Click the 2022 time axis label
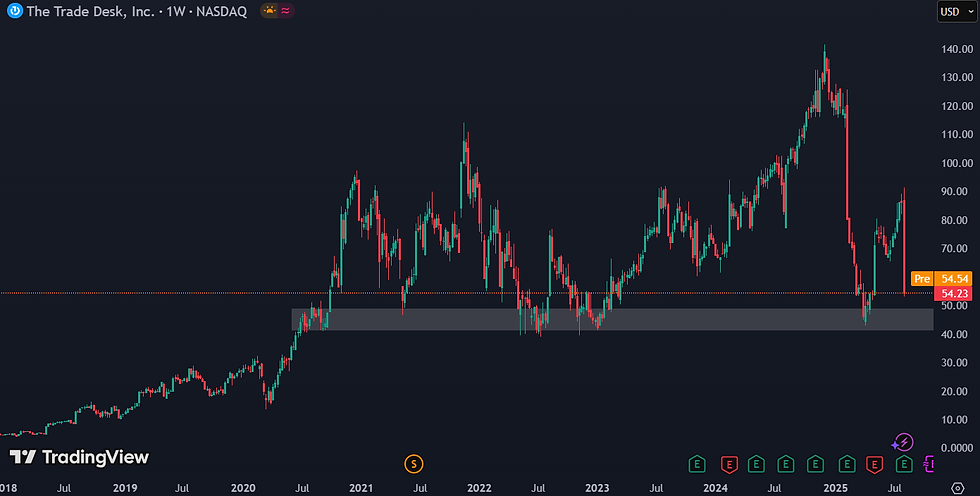 pos(479,489)
